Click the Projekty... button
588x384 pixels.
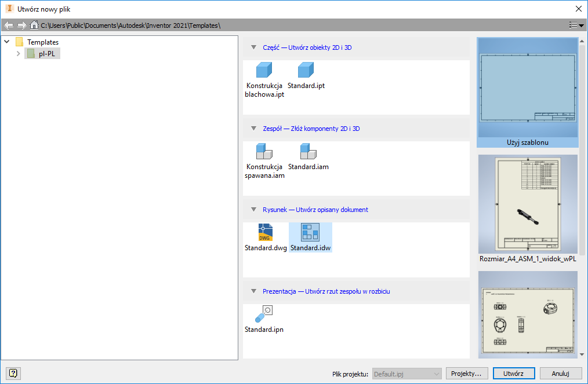(466, 374)
